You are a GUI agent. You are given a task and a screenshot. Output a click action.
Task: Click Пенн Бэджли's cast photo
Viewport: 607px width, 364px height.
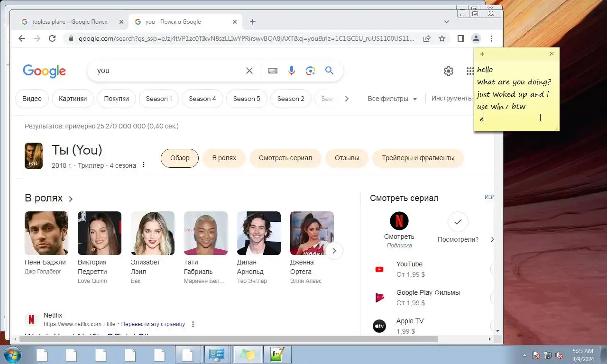point(46,233)
